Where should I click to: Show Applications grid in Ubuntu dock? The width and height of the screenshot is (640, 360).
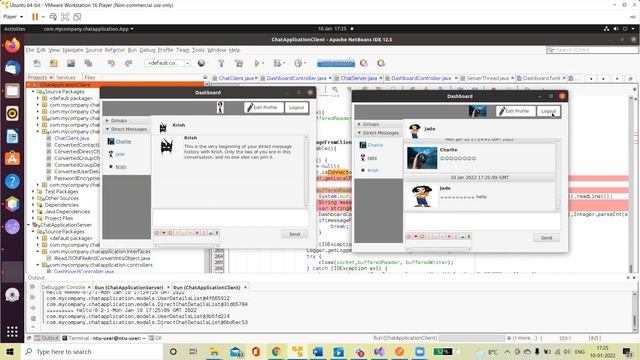point(12,332)
